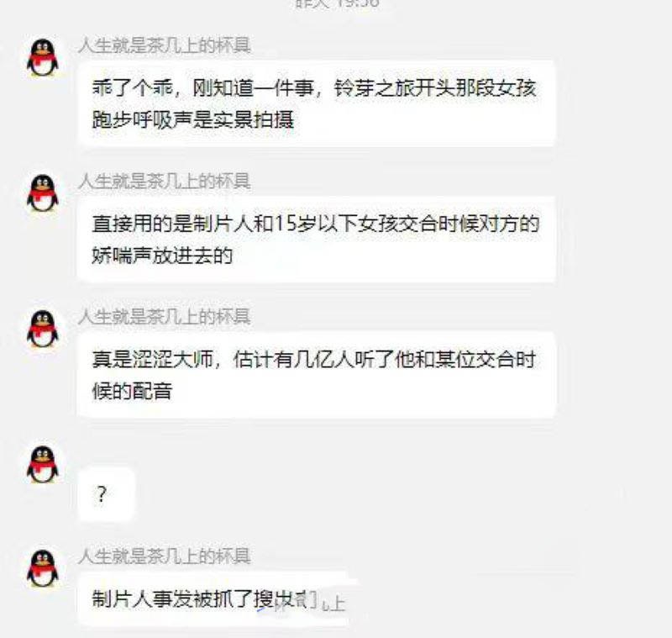The image size is (672, 638).
Task: Open penguin avatar beside the 铃芽之旅 message
Action: pos(43,57)
